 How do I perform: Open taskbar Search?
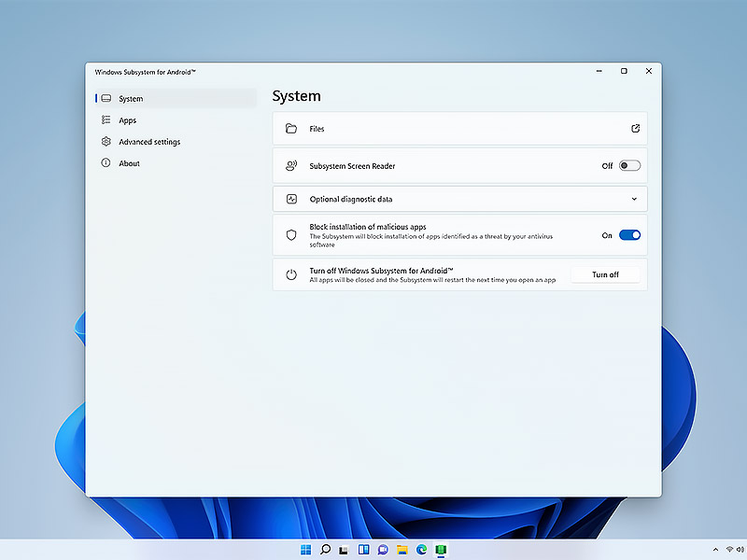[325, 550]
